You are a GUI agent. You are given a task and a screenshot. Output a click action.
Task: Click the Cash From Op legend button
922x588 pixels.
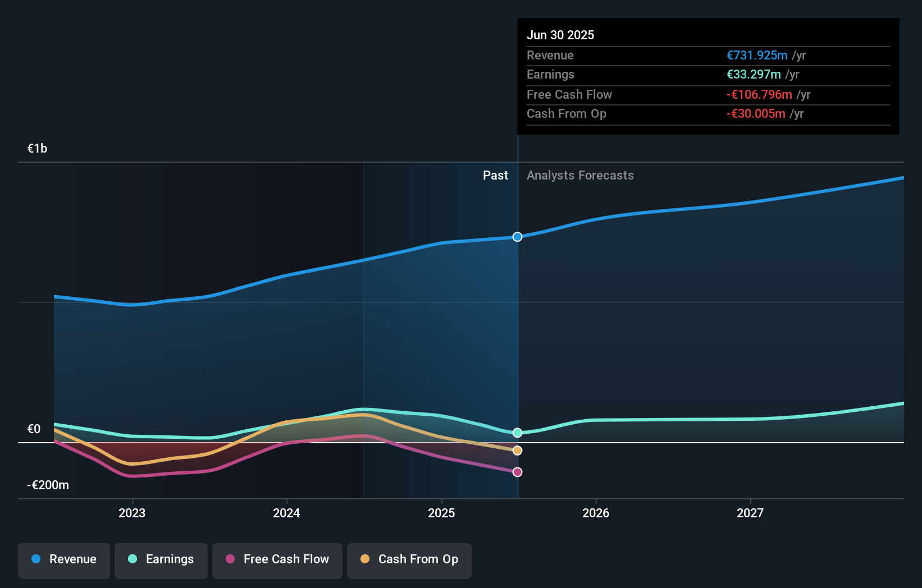[x=409, y=559]
